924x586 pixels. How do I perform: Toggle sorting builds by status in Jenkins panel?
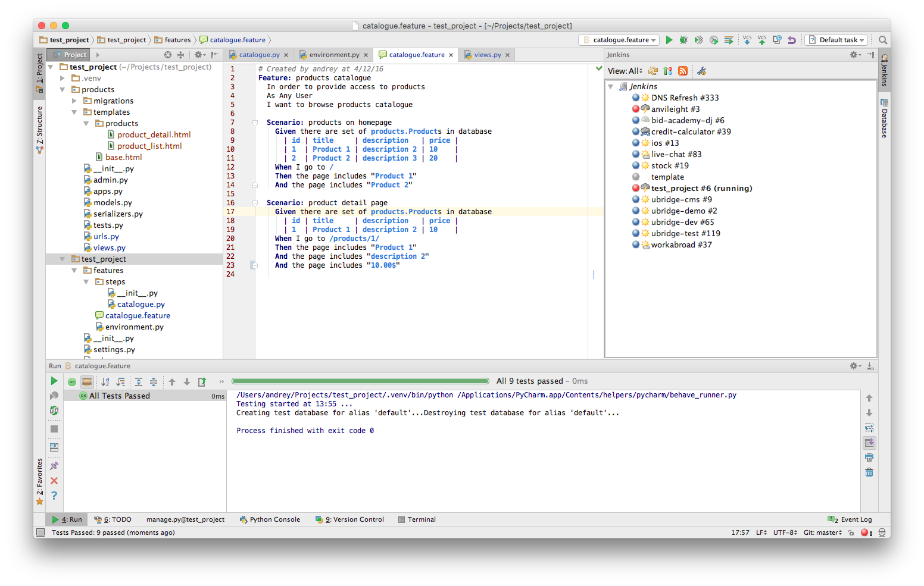pyautogui.click(x=667, y=71)
